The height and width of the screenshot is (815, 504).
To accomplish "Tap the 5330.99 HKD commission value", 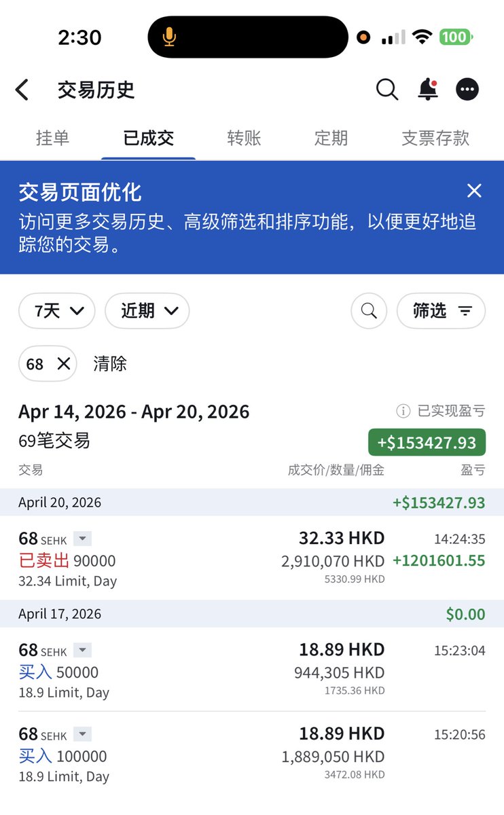I will [353, 579].
